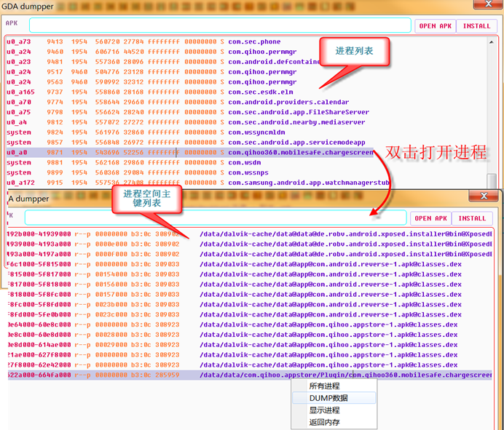Viewport: 504px width, 430px height.
Task: Select process com.sec.android.nearby.mediaserver row
Action: click(246, 122)
